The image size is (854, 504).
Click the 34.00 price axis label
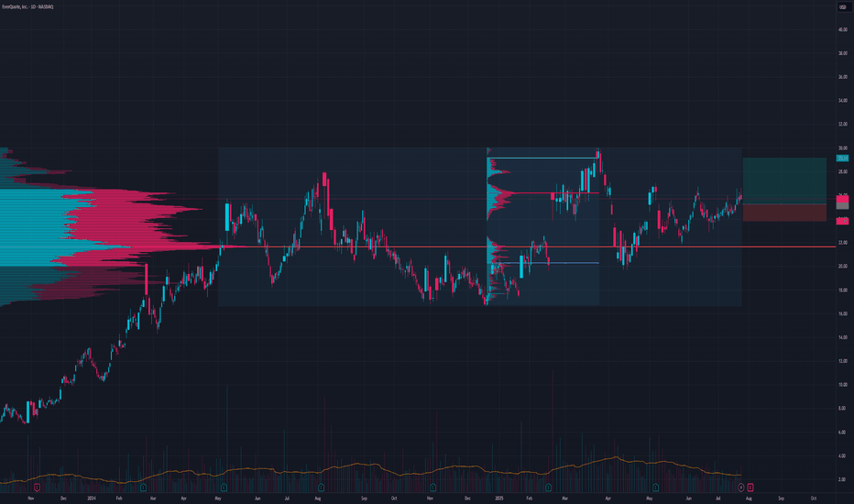843,100
